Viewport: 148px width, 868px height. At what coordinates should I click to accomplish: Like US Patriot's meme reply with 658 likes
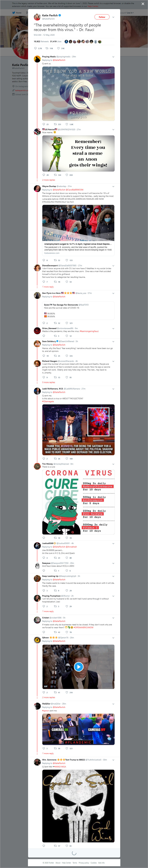pos(67,175)
